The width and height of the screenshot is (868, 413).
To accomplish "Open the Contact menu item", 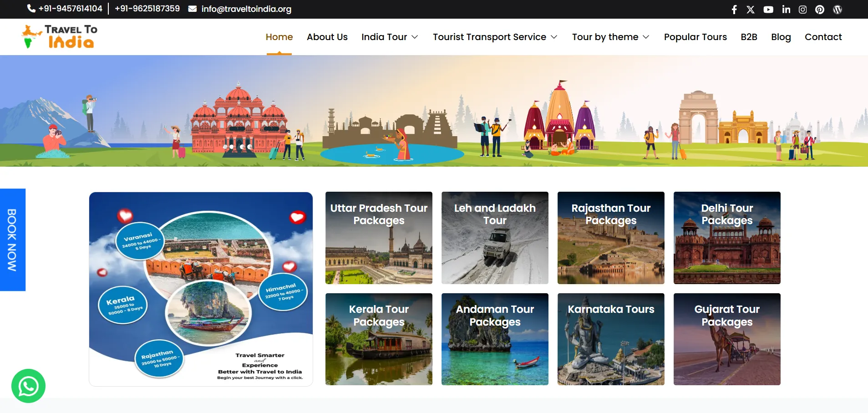I will click(x=823, y=37).
